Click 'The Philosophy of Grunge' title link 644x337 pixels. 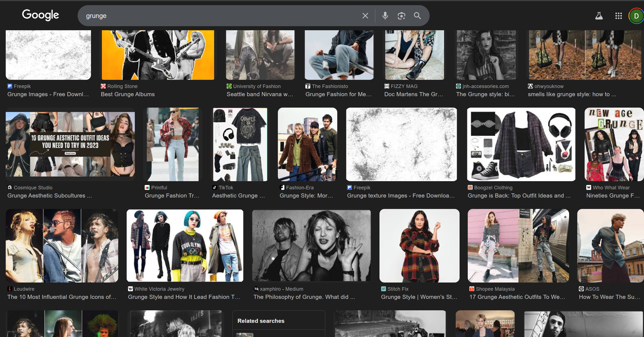pos(304,297)
